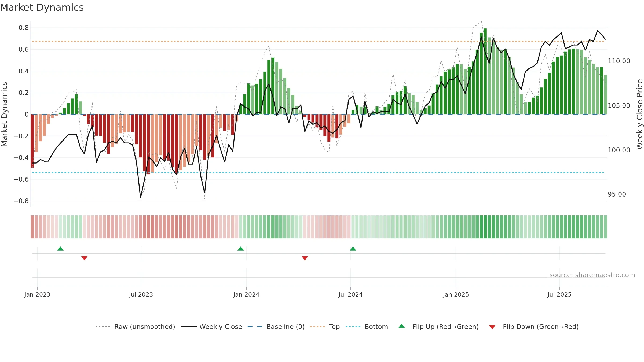The image size is (644, 362).
Task: Click the 100.00 price axis label
Action: [619, 150]
